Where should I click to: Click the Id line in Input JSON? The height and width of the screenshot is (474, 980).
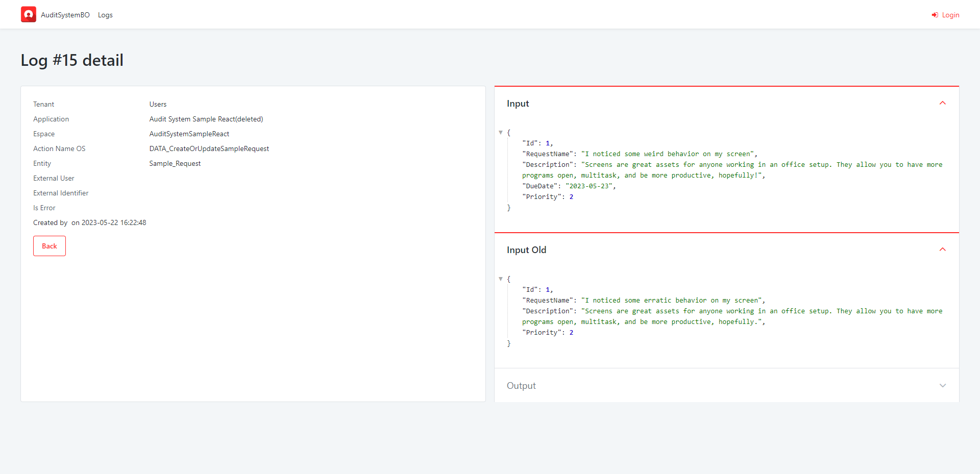(537, 143)
